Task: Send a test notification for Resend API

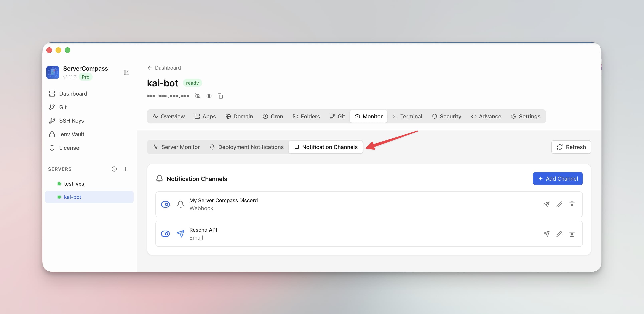Action: click(547, 234)
